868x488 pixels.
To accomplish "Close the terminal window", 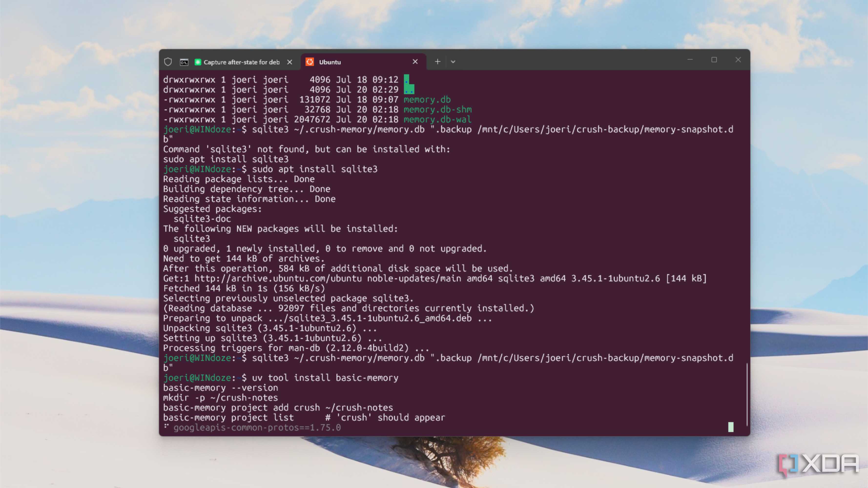I will 738,60.
